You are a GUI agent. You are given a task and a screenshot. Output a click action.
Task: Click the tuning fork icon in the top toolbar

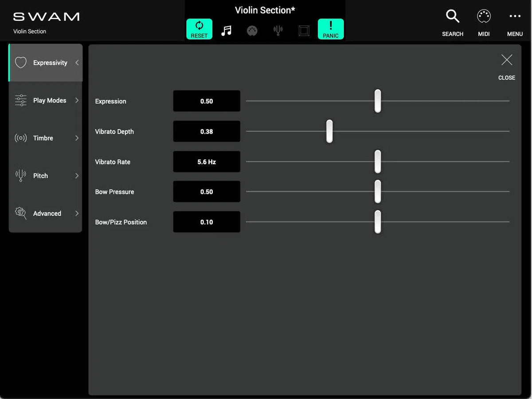coord(278,30)
